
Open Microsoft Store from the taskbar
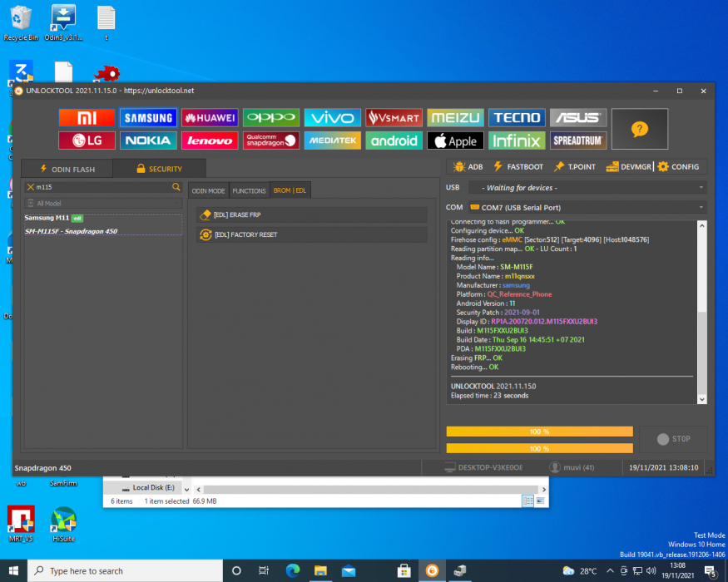[x=404, y=571]
